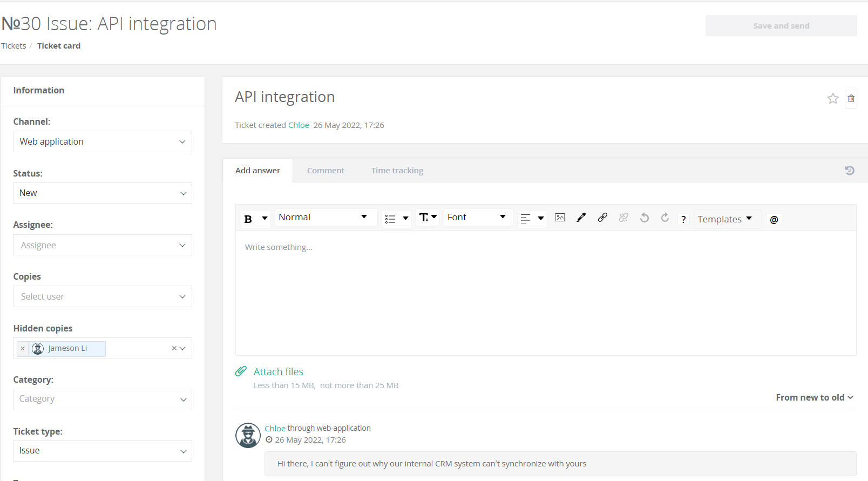This screenshot has height=481, width=868.
Task: Expand the Hidden copies dropdown arrow
Action: 182,348
